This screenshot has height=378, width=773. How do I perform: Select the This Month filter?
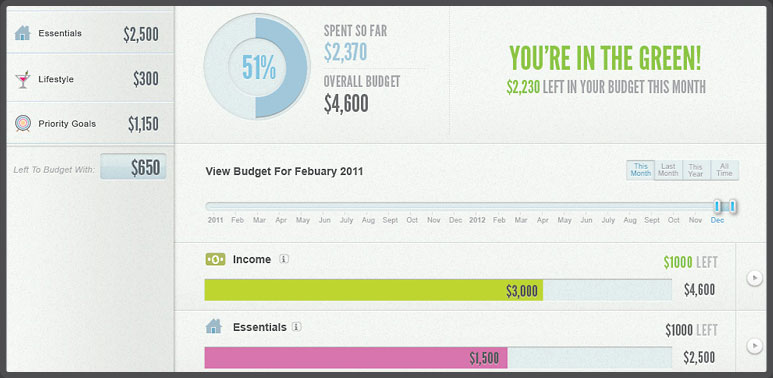click(640, 170)
